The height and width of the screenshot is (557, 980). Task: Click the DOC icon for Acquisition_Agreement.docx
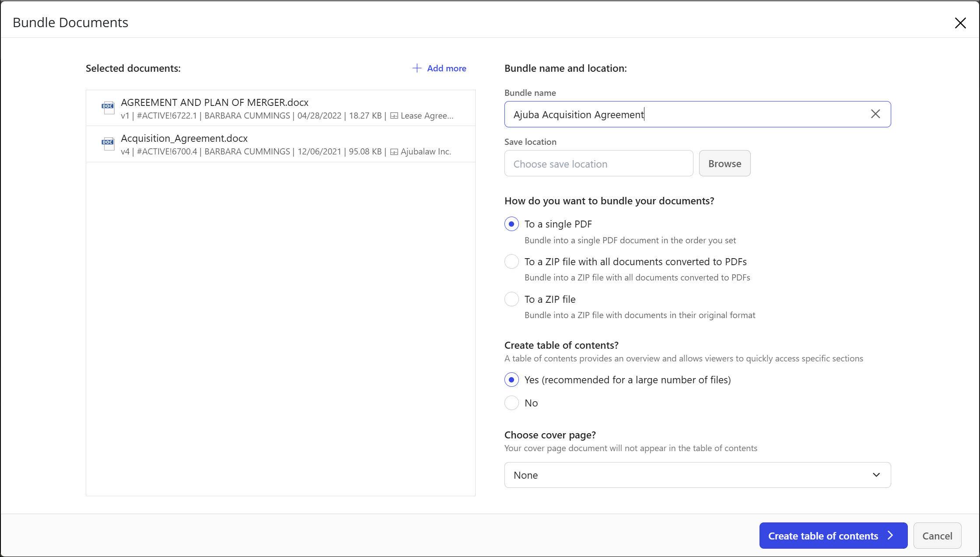pos(108,144)
